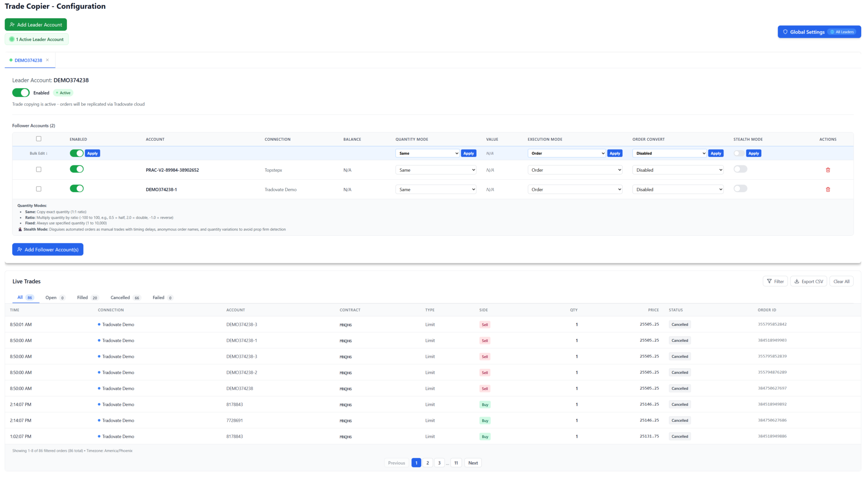Viewport: 868px width, 477px height.
Task: Open Order Convert dropdown for PRAC-V2-89984-38902652
Action: pyautogui.click(x=677, y=170)
